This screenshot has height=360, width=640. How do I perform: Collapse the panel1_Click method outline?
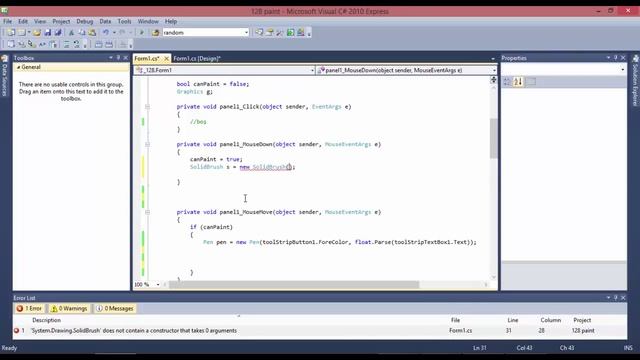point(147,107)
